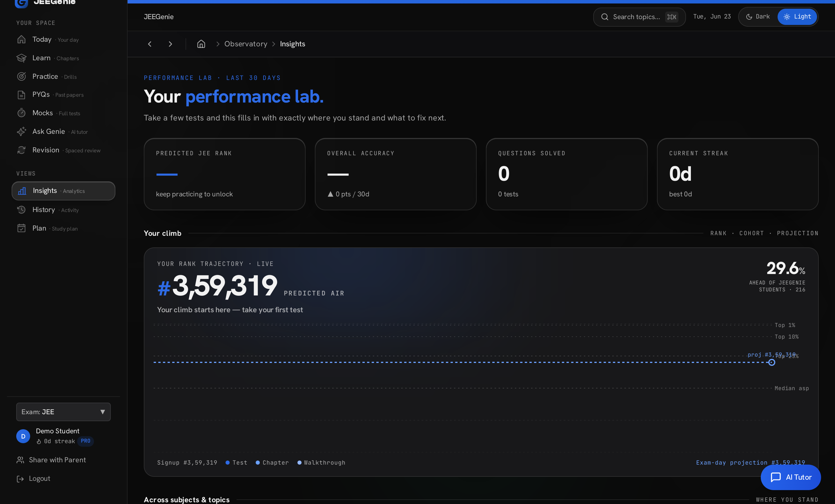Screen dimensions: 835x504
Task: Click the Logout exit icon
Action: coord(20,479)
